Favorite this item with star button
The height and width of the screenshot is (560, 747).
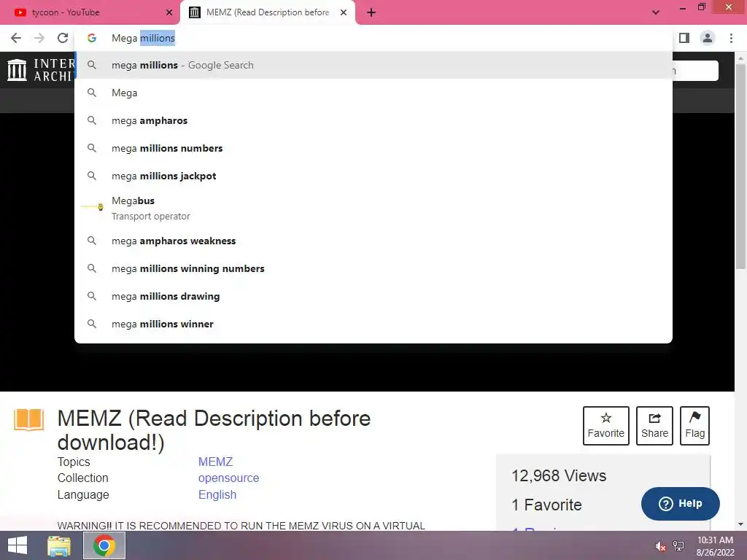point(605,426)
